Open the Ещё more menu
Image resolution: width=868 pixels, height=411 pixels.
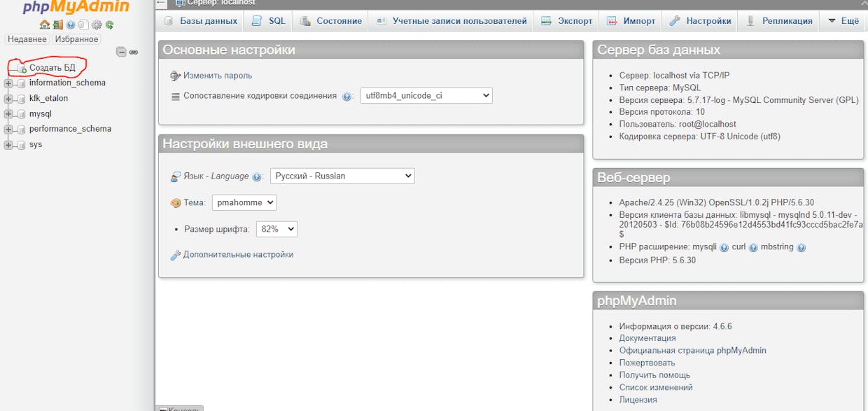pos(843,21)
